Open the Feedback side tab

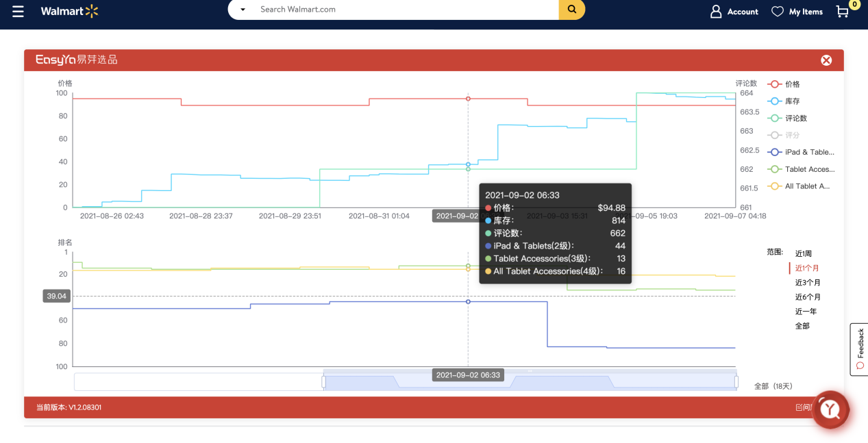point(860,349)
